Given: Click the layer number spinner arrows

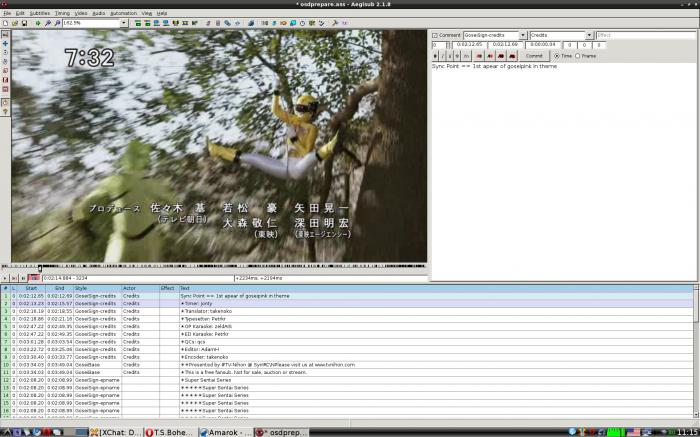Looking at the screenshot, I should (448, 45).
